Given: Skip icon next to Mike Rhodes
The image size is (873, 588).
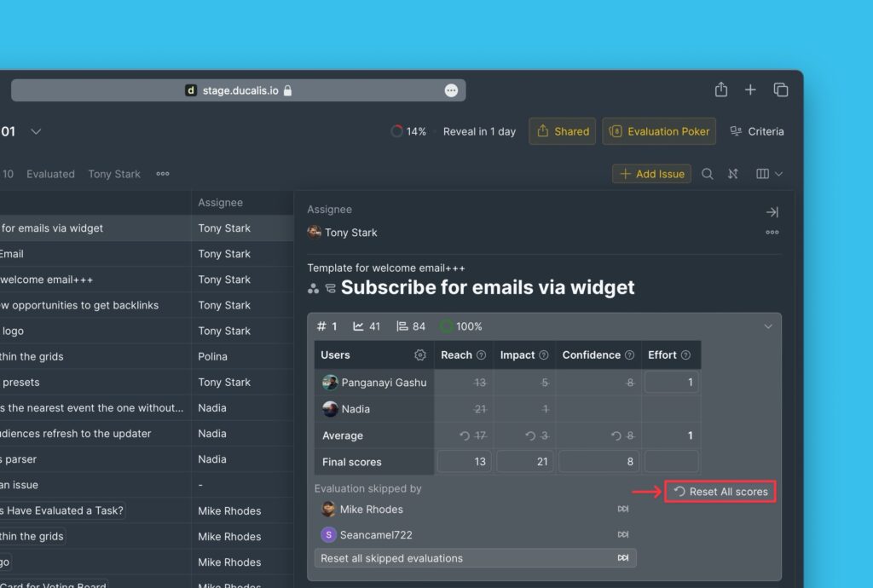Looking at the screenshot, I should tap(622, 510).
